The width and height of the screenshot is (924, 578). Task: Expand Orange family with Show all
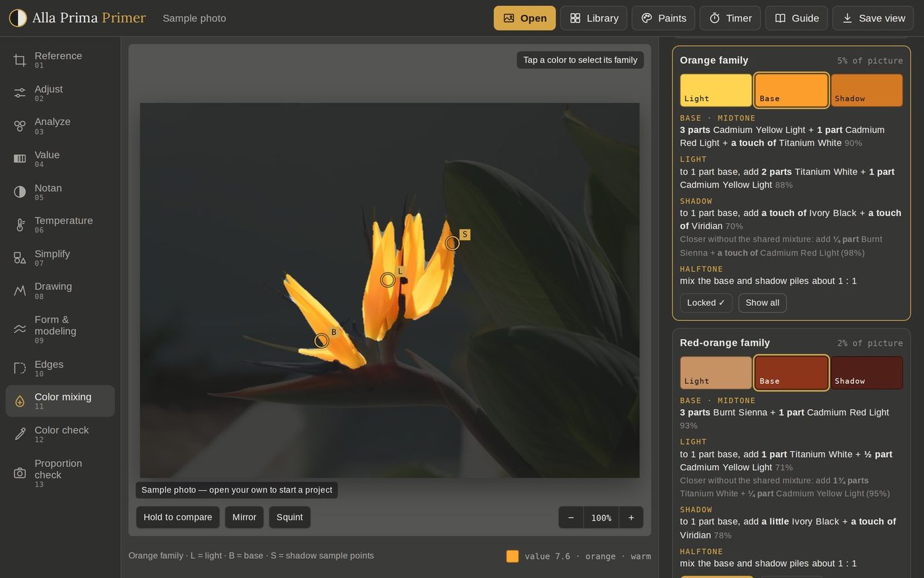click(x=762, y=303)
